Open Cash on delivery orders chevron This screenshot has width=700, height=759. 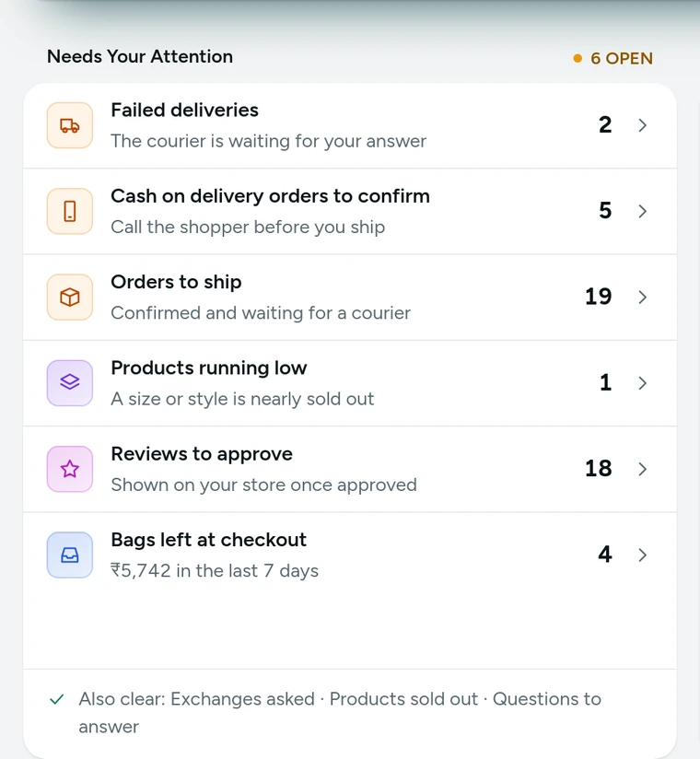click(642, 211)
